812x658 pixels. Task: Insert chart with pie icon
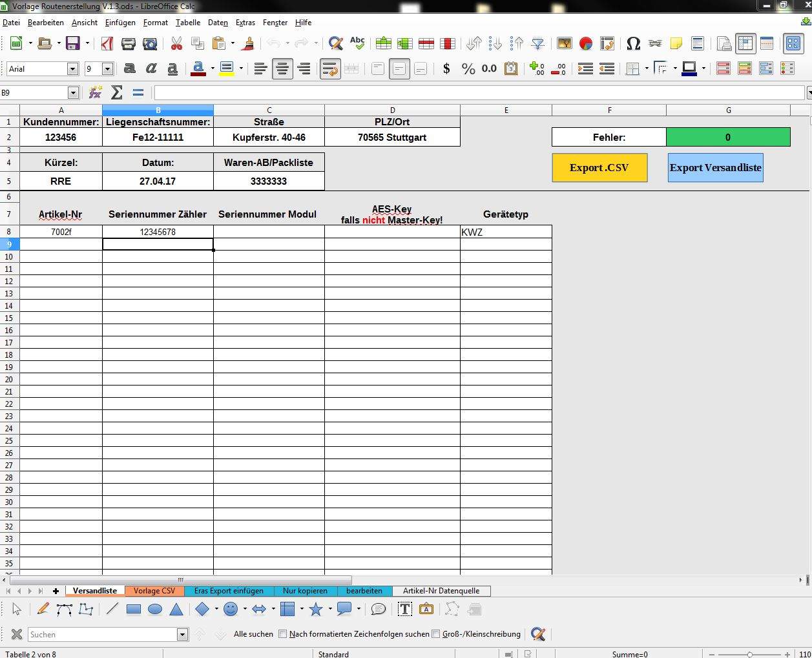[x=586, y=44]
